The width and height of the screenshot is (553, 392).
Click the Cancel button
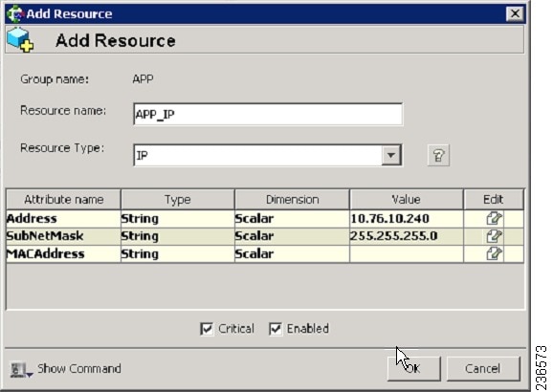[483, 369]
